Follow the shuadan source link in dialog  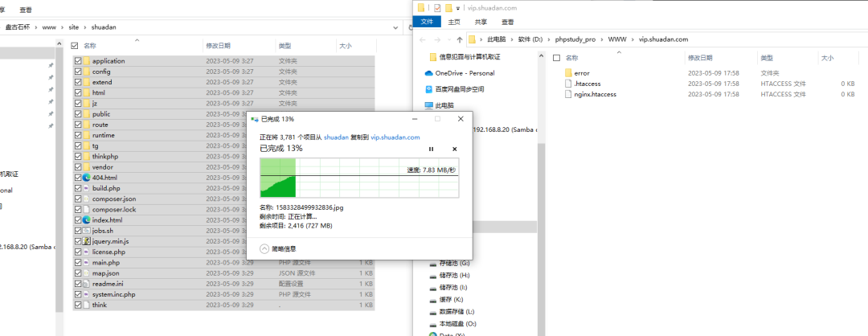(x=336, y=137)
